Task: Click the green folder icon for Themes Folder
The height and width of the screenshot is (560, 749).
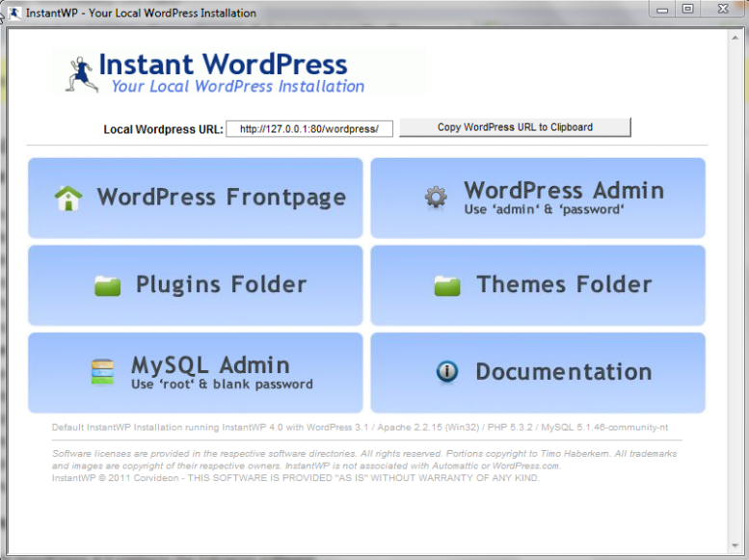Action: (x=446, y=285)
